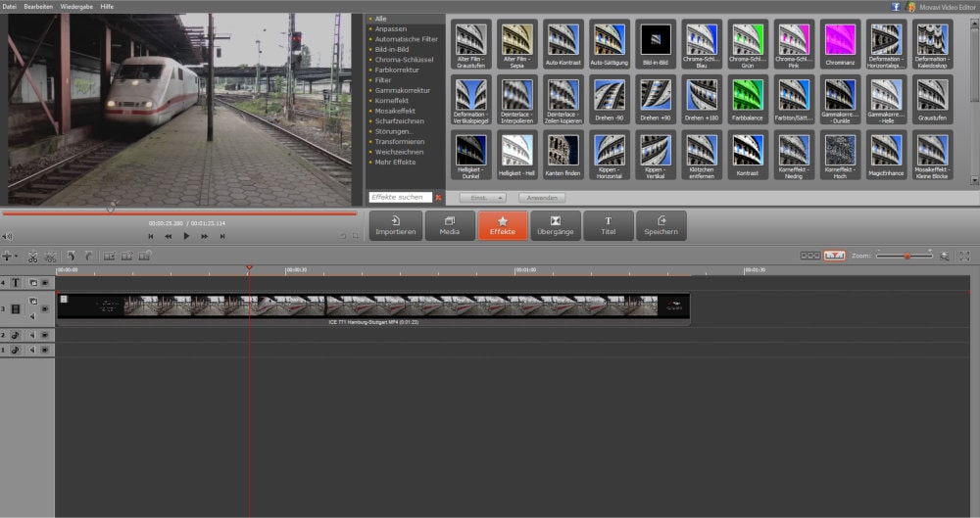
Task: Play the video preview
Action: 186,236
